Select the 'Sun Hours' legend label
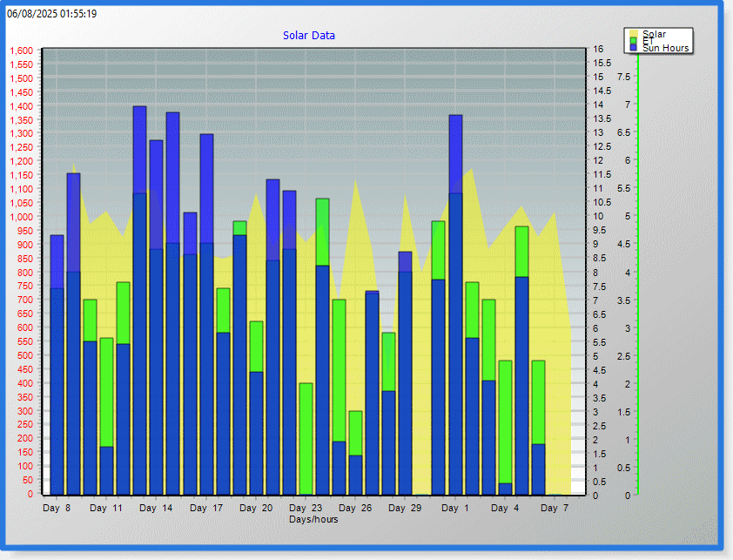Viewport: 733px width, 560px height. [x=665, y=48]
